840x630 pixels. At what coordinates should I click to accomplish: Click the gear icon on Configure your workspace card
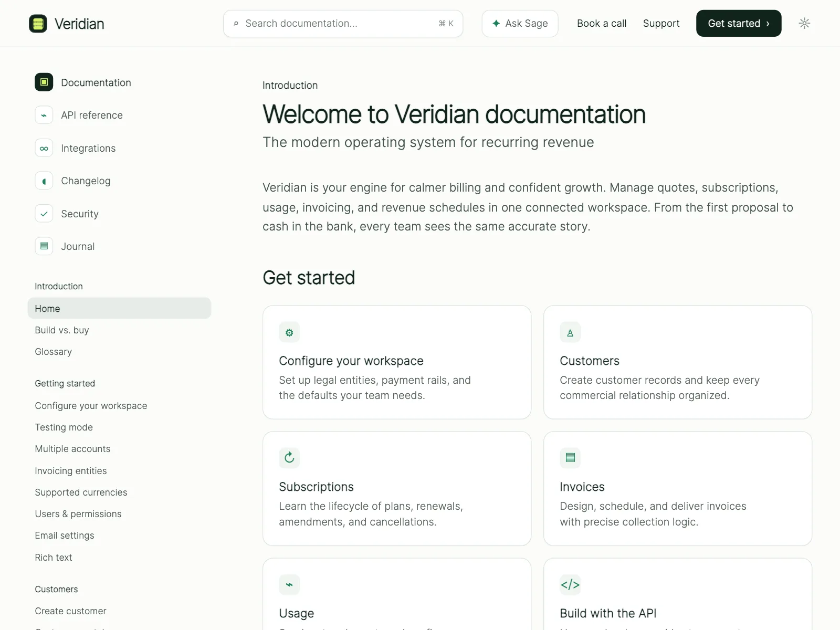(x=289, y=332)
